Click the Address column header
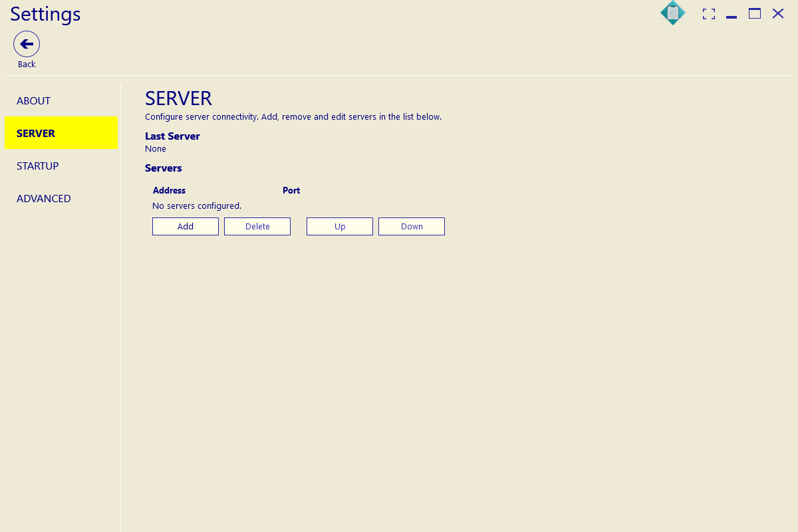798x532 pixels. [x=169, y=190]
